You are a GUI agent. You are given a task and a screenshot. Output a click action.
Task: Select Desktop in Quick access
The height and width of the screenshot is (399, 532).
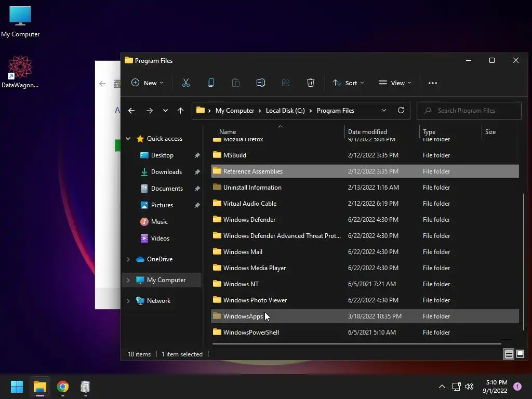[162, 155]
